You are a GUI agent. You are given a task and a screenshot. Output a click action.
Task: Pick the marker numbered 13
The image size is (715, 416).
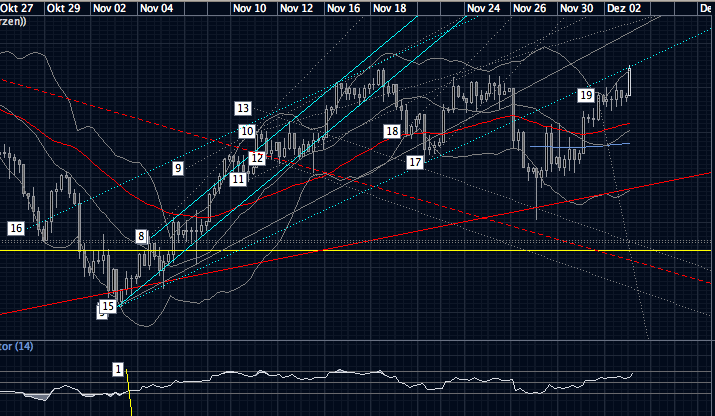(x=243, y=108)
